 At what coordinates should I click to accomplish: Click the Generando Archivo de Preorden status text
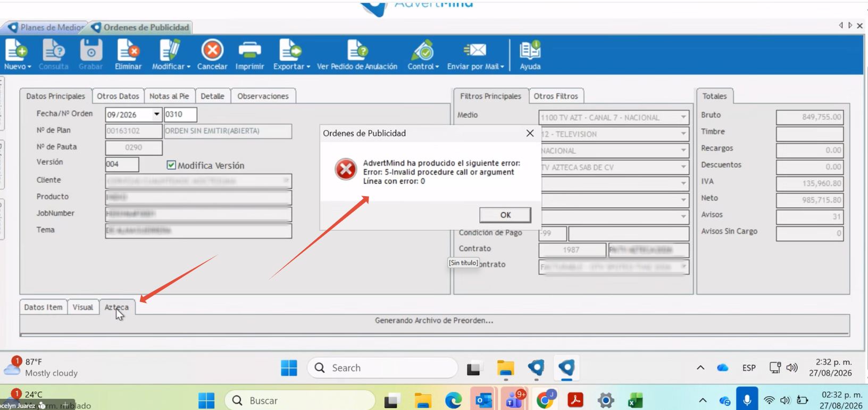point(434,321)
